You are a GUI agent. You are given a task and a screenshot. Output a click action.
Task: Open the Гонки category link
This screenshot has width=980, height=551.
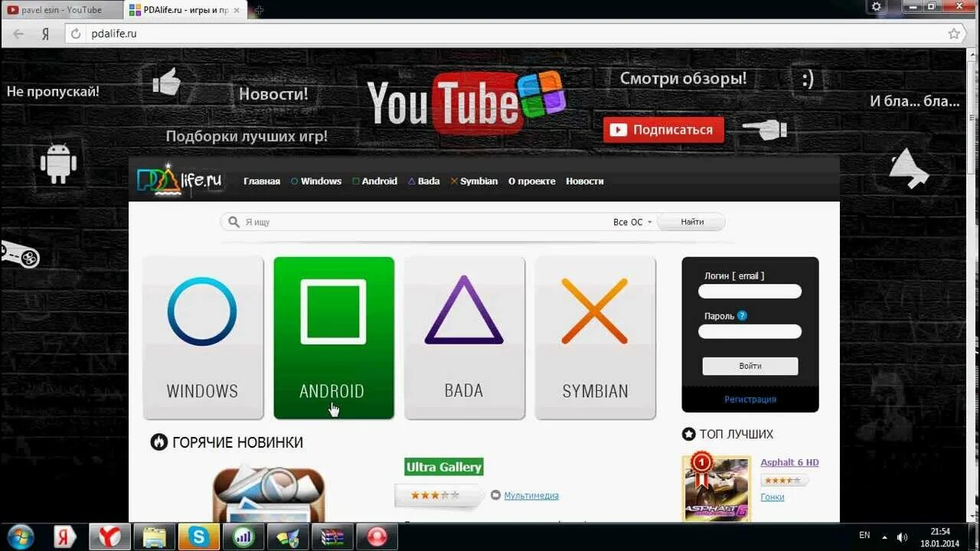[773, 497]
